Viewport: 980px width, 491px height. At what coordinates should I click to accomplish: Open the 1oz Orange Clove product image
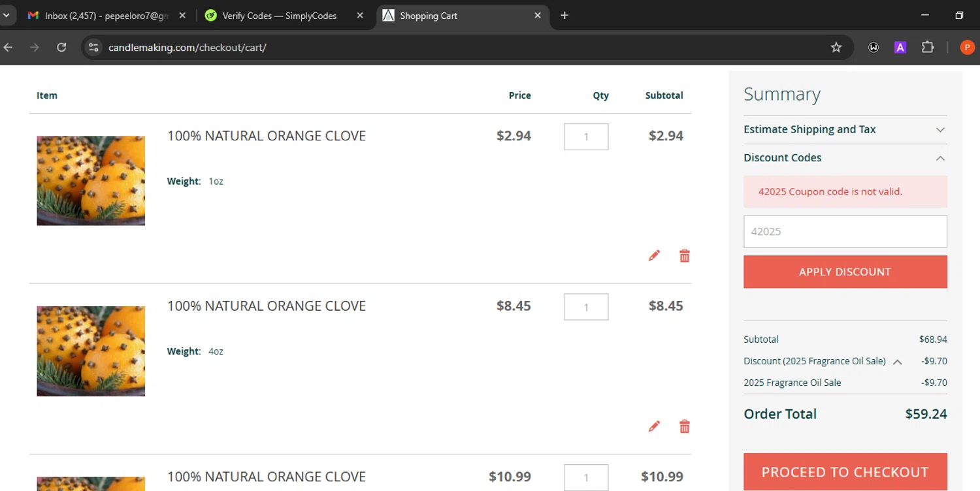pyautogui.click(x=91, y=181)
